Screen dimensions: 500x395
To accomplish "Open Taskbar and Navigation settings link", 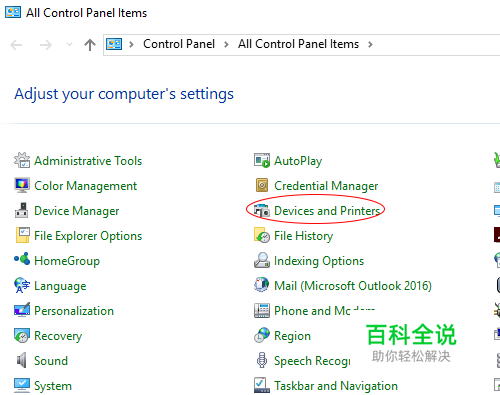I will 336,386.
